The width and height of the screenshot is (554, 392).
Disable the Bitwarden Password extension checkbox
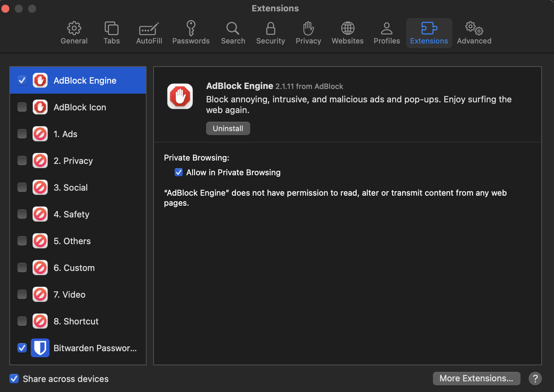[22, 348]
